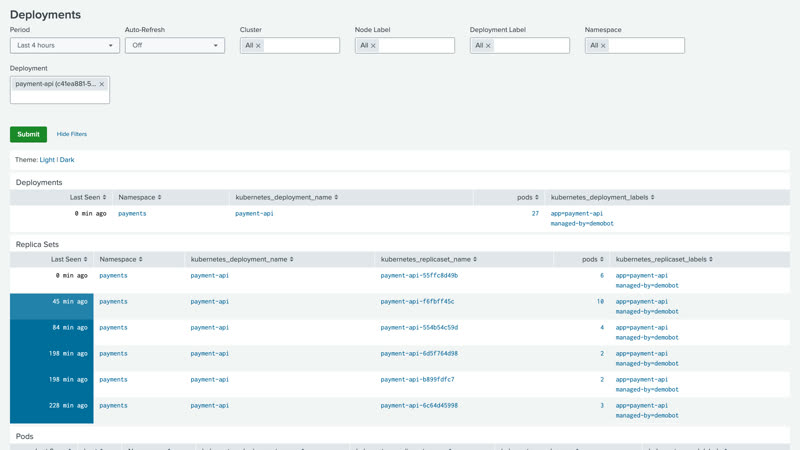
Task: Click the 228 min ago Last Seen cell
Action: (x=52, y=410)
